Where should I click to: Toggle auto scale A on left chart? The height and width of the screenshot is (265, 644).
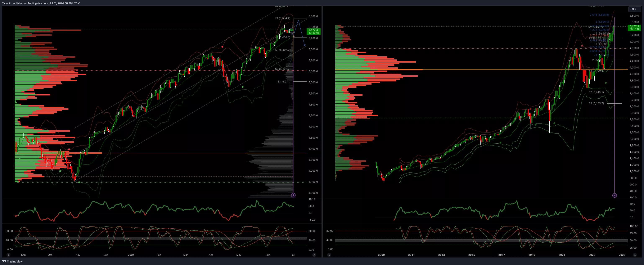[314, 255]
